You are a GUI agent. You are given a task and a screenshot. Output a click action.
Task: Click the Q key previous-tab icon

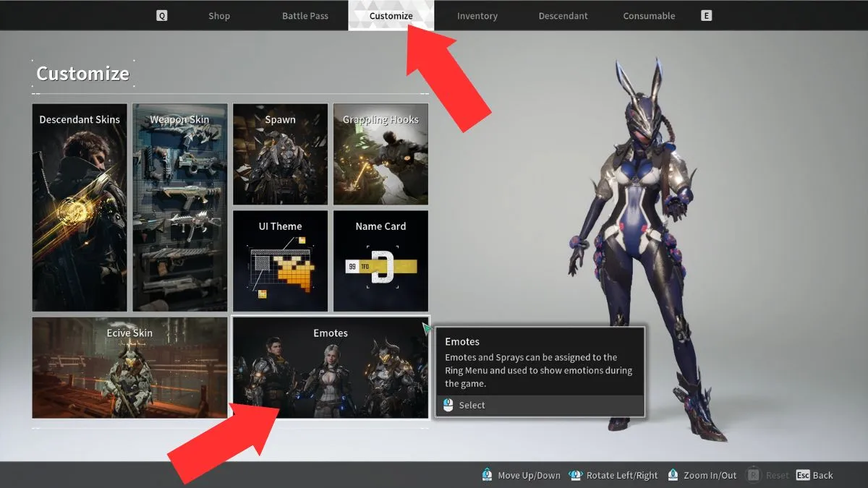161,15
